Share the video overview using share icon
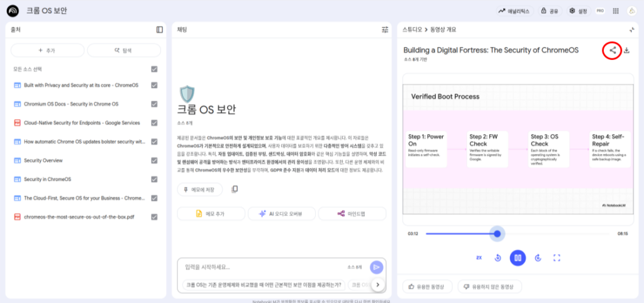Viewport: 644px width, 303px height. pyautogui.click(x=613, y=50)
